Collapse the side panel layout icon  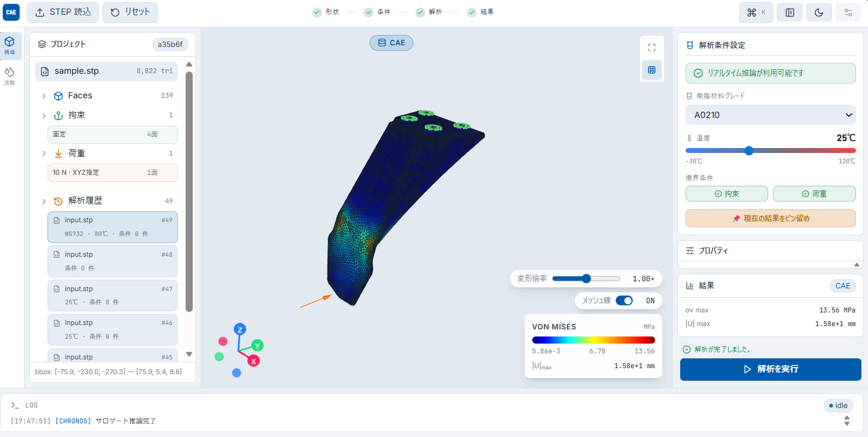coord(790,13)
